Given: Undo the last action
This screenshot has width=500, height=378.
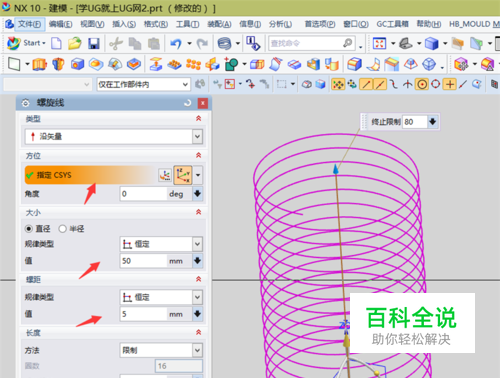Looking at the screenshot, I should coord(176,43).
